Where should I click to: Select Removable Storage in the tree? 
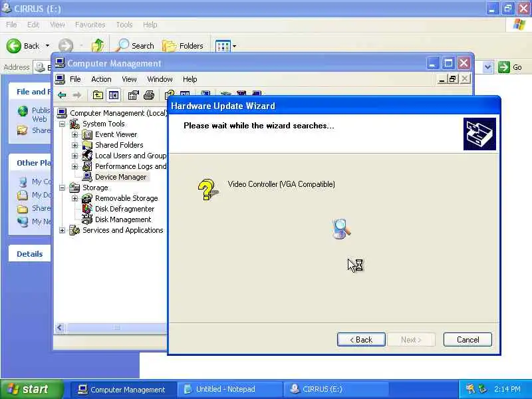tap(126, 198)
